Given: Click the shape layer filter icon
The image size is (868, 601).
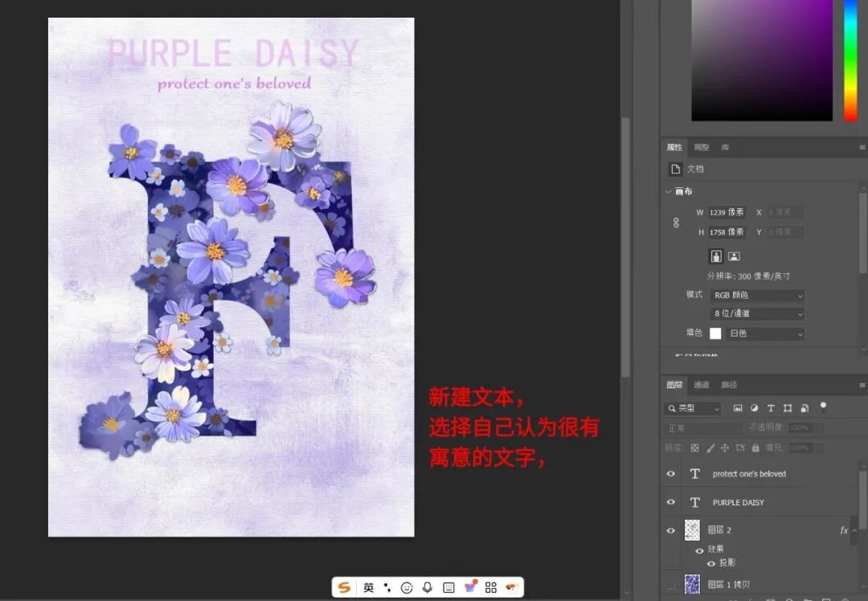Looking at the screenshot, I should click(x=788, y=408).
